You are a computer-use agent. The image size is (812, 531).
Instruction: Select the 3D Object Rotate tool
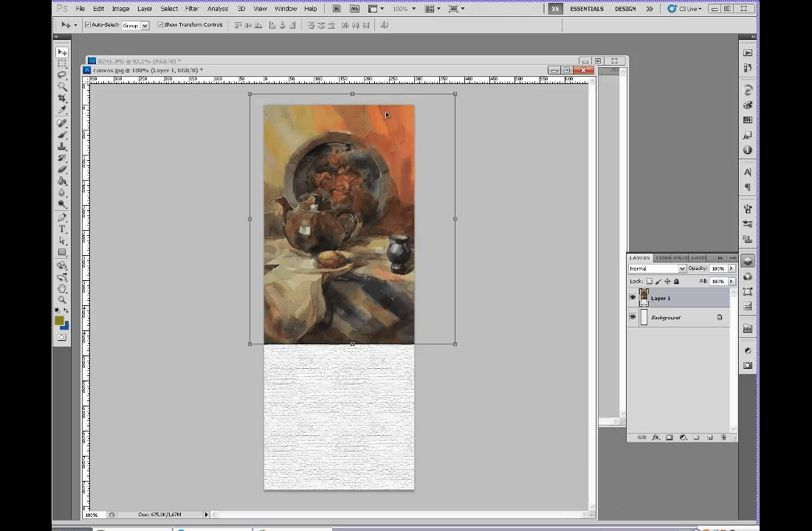[x=61, y=265]
